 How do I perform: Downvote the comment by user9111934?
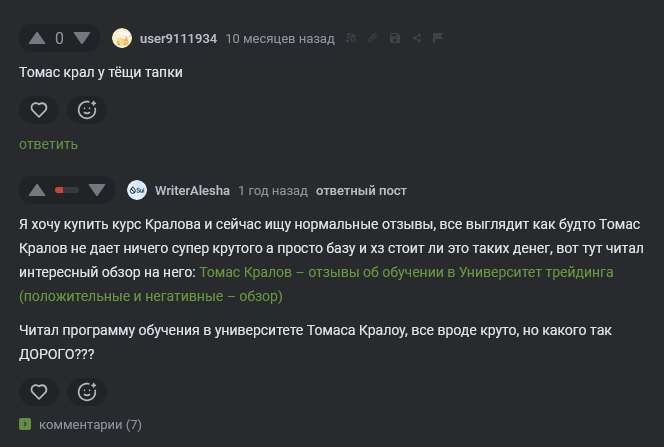coord(83,39)
